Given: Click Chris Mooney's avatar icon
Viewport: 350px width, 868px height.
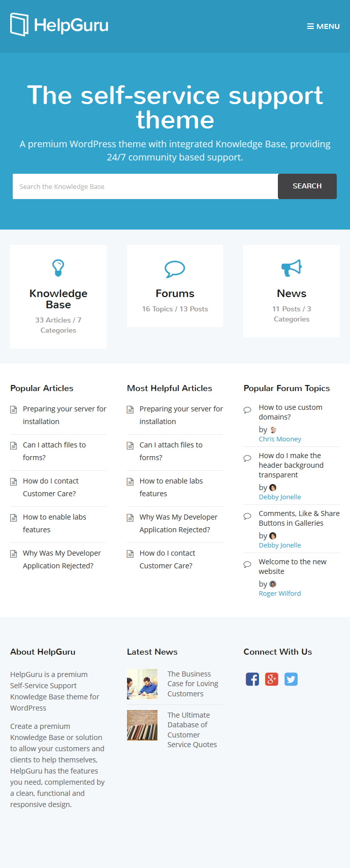Looking at the screenshot, I should tap(273, 430).
